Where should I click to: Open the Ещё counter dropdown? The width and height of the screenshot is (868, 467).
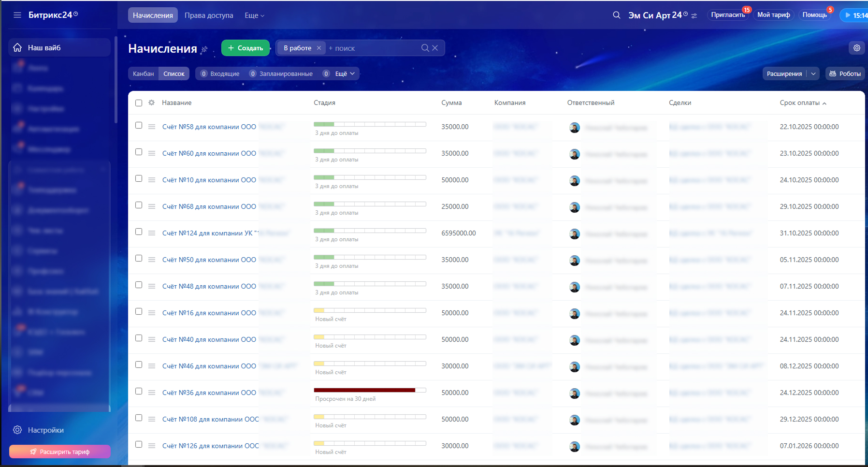(x=345, y=73)
